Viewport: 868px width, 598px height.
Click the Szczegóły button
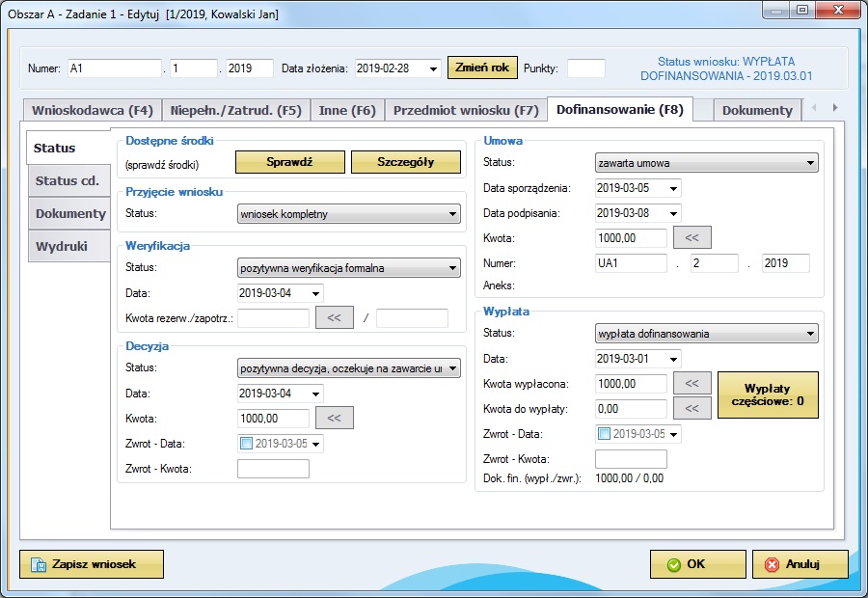click(x=406, y=162)
